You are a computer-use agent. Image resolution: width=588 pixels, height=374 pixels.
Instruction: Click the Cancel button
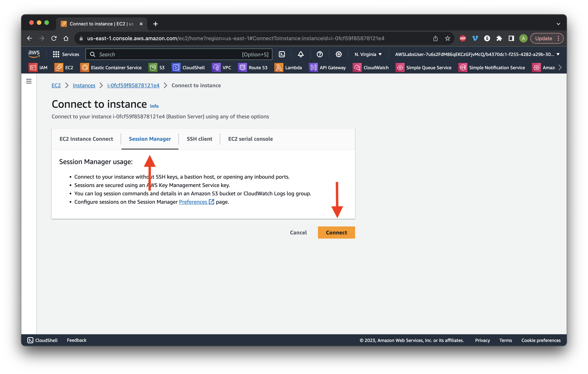click(x=298, y=232)
